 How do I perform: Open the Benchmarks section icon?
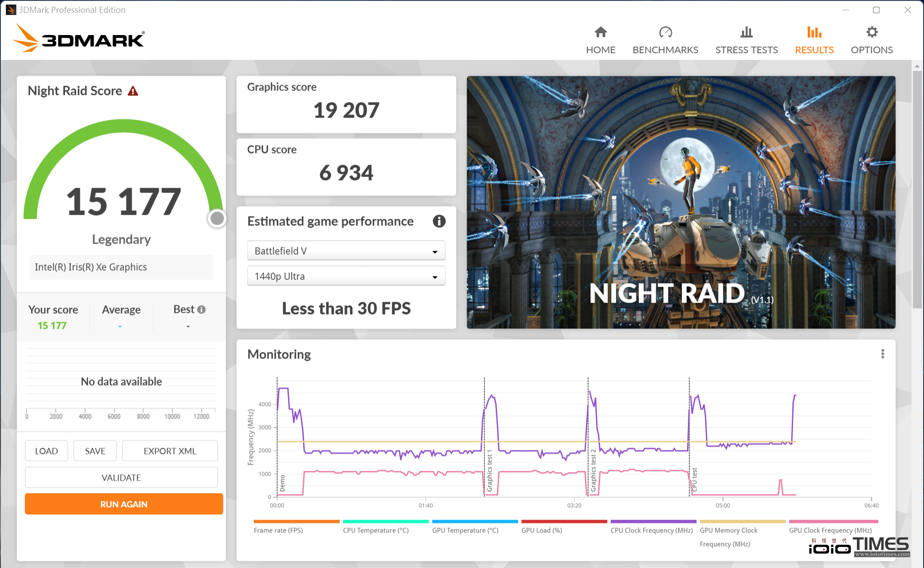click(664, 32)
